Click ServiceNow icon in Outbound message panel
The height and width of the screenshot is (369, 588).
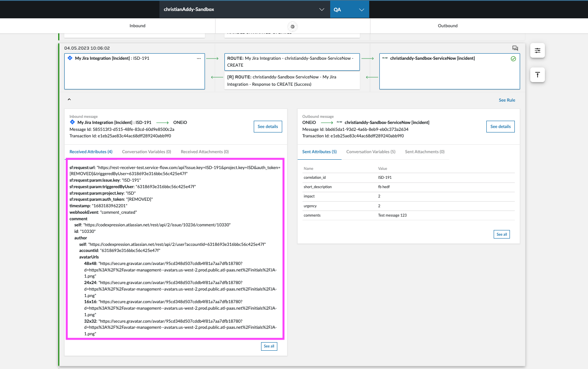click(339, 122)
